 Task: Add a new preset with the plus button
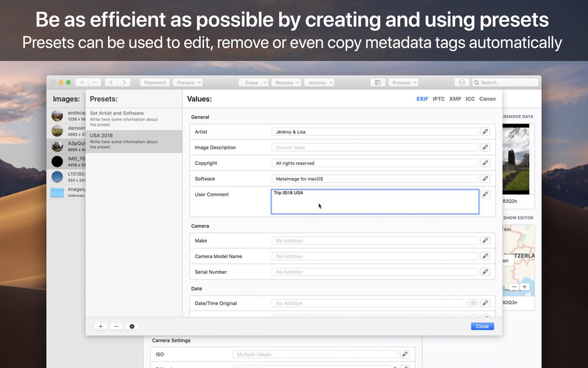100,326
